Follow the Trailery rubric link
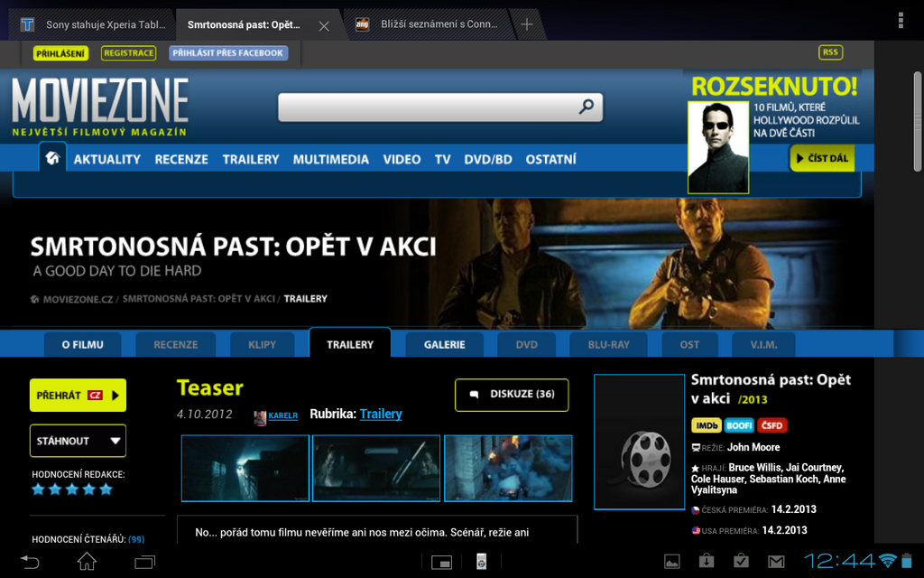Image resolution: width=924 pixels, height=578 pixels. [x=381, y=414]
